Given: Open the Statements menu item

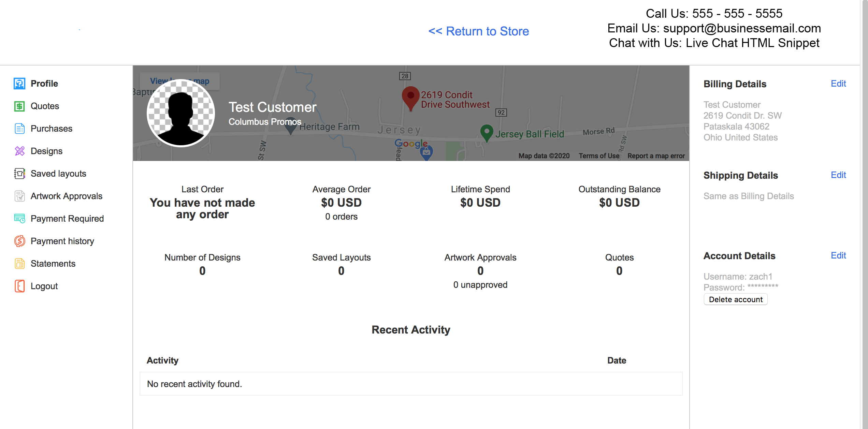Looking at the screenshot, I should [53, 264].
